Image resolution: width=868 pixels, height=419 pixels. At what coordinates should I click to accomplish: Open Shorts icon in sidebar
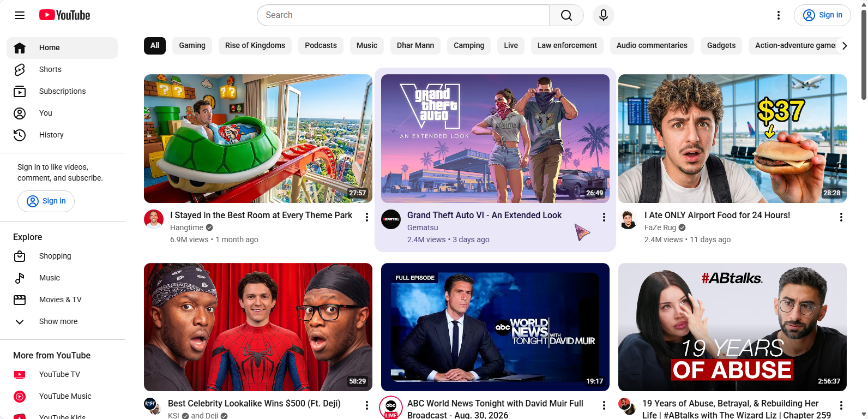pyautogui.click(x=20, y=70)
